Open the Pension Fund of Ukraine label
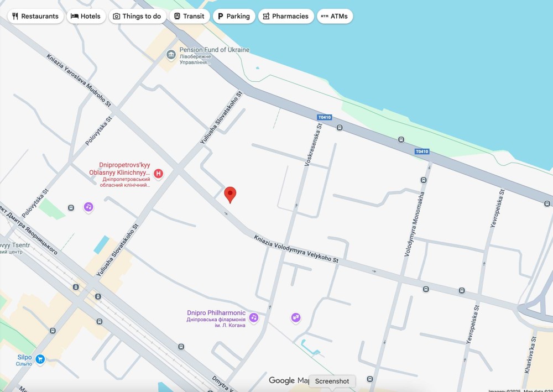 pyautogui.click(x=215, y=50)
